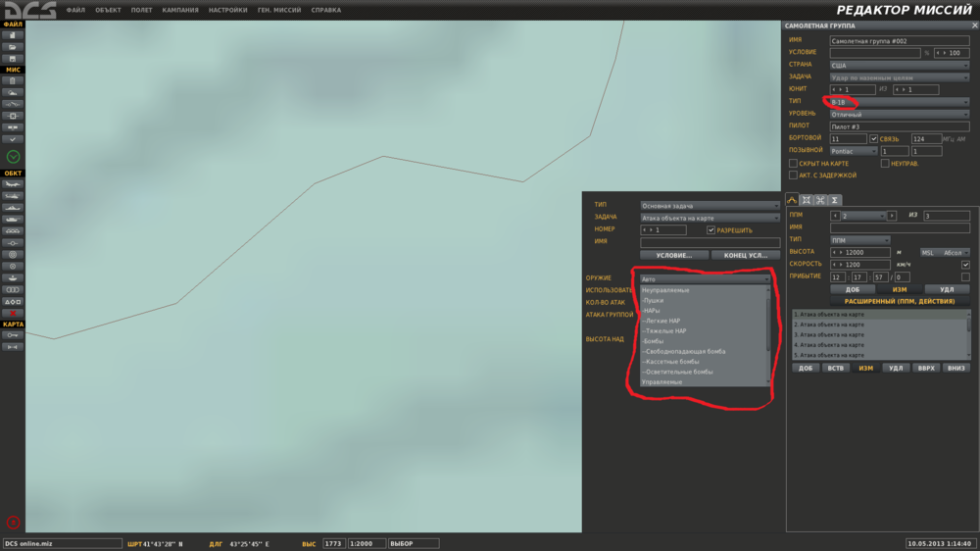
Task: Open the ЗАДАЧА dropdown showing Атака объекта на карте
Action: click(710, 219)
